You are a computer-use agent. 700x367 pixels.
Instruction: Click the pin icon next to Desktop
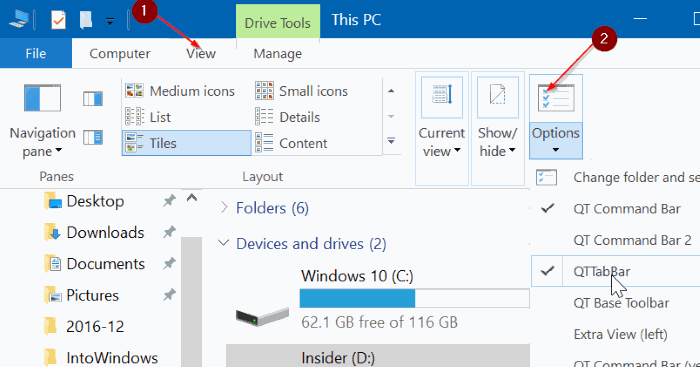169,201
